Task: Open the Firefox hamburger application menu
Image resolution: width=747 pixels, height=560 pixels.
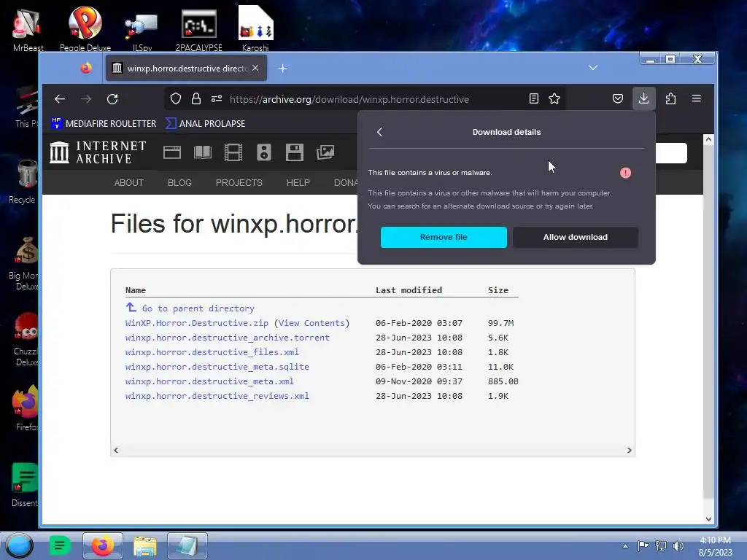Action: (697, 98)
